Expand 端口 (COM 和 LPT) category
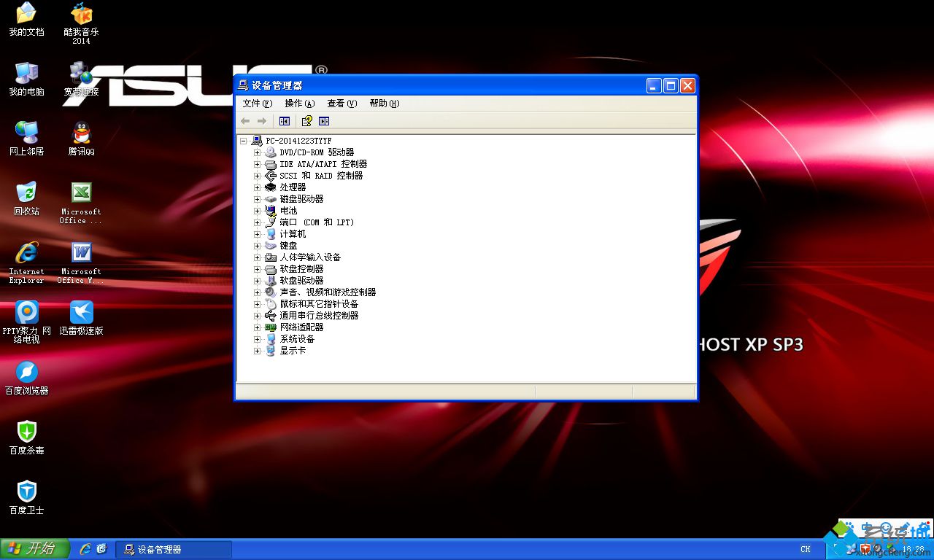The height and width of the screenshot is (560, 934). point(257,222)
